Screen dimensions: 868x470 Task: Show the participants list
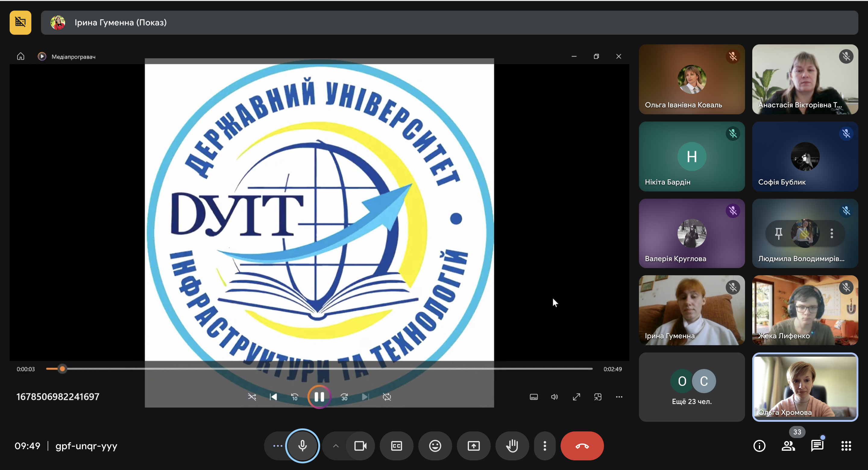(788, 446)
